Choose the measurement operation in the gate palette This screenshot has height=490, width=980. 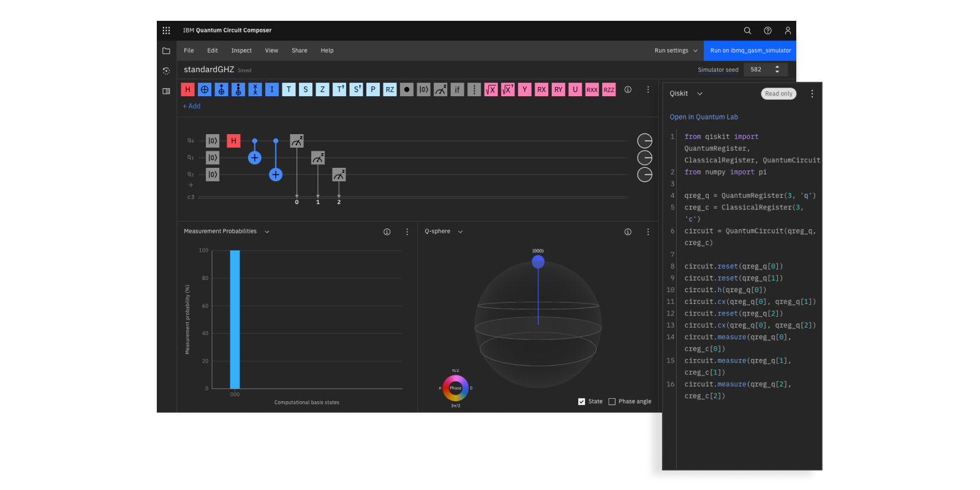[x=440, y=89]
